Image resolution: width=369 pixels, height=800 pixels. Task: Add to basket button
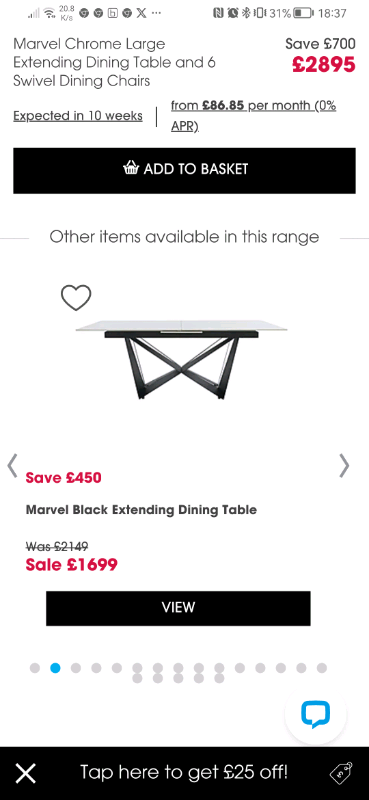(x=184, y=170)
